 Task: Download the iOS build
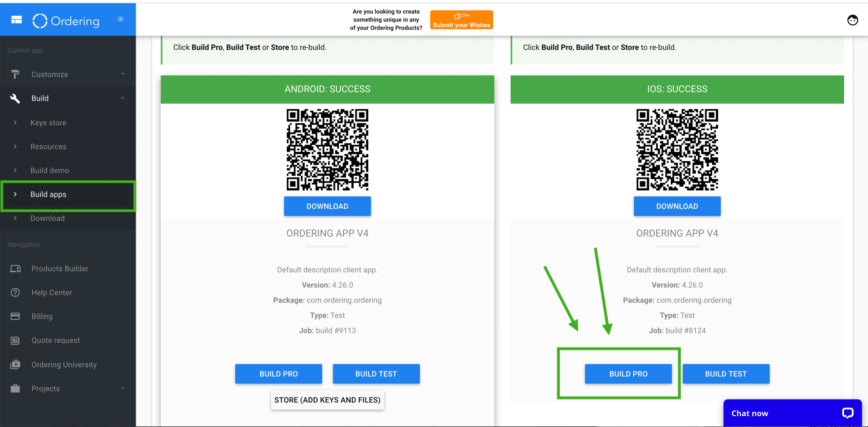pyautogui.click(x=677, y=206)
